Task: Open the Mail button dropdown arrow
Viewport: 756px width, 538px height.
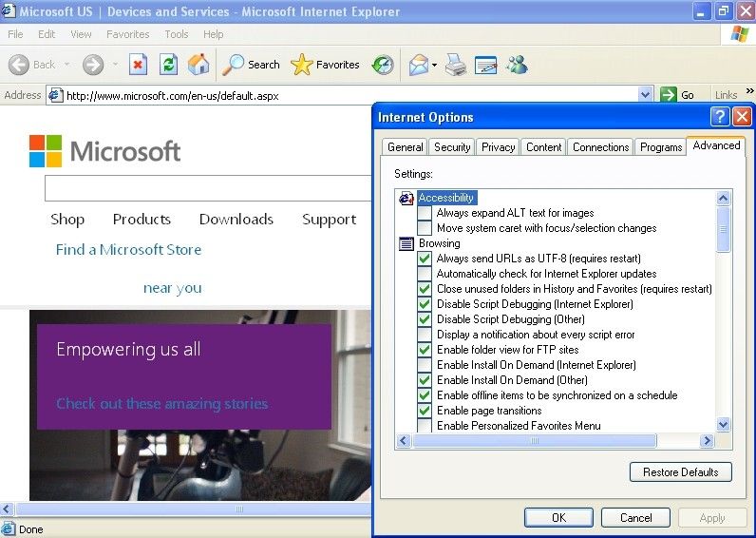Action: click(434, 65)
